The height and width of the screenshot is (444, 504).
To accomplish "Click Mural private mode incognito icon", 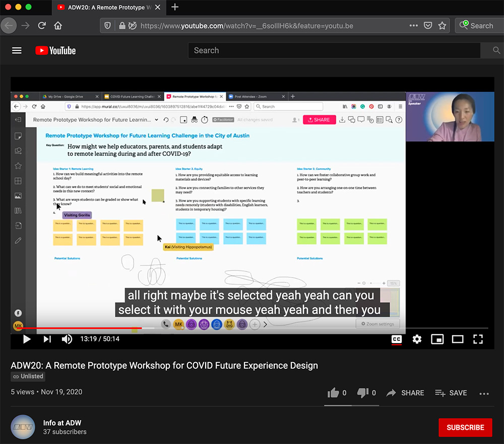I will tap(194, 120).
